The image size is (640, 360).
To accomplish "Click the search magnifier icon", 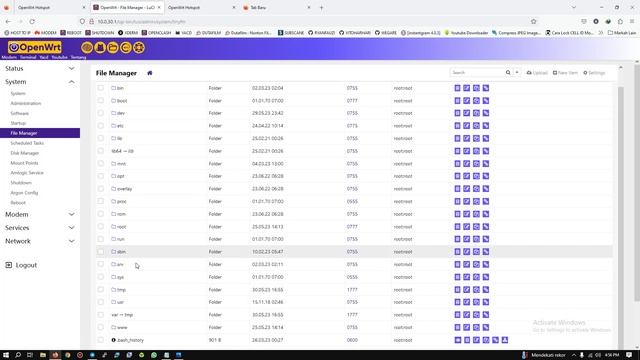I will (x=508, y=73).
